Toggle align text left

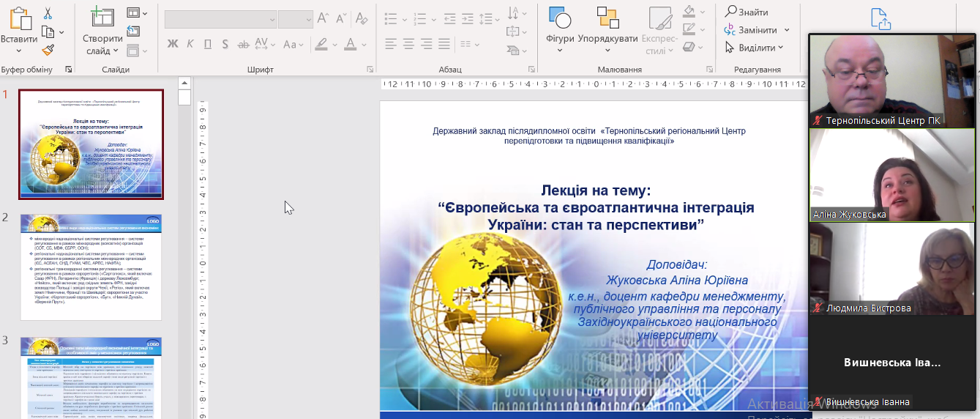click(390, 44)
